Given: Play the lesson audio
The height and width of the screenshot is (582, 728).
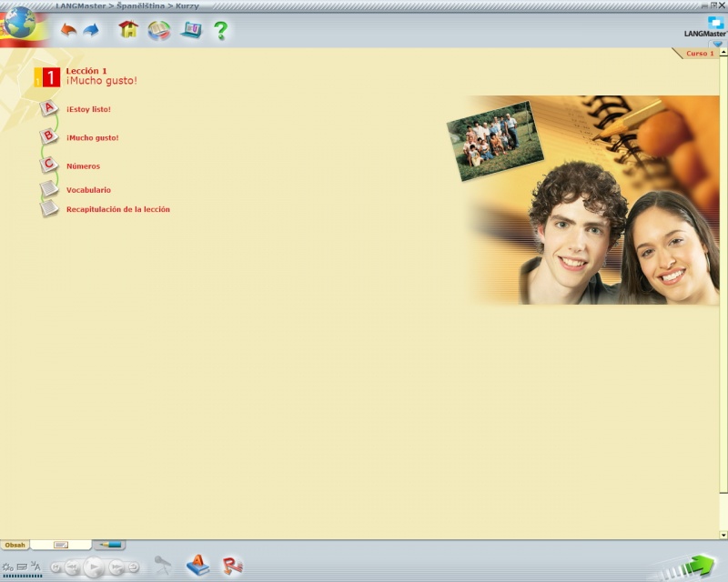Looking at the screenshot, I should 94,567.
